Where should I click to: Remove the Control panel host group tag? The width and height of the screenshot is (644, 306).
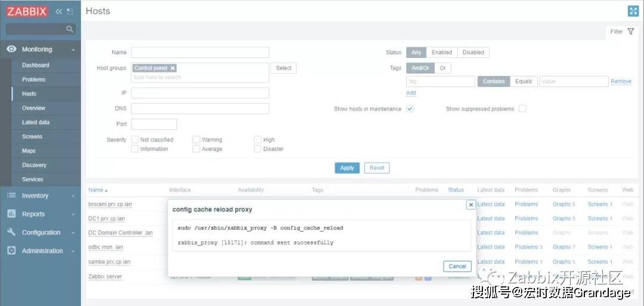[x=172, y=68]
